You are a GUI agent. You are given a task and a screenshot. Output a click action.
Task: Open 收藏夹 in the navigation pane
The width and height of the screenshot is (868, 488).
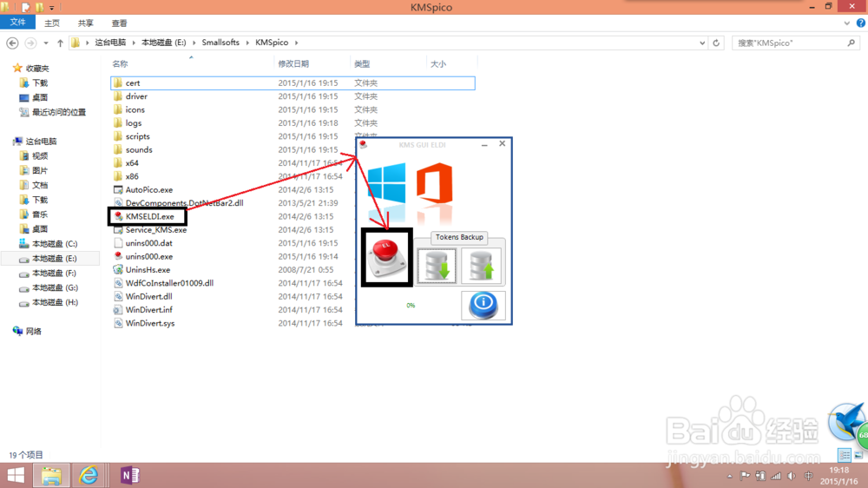click(x=37, y=68)
